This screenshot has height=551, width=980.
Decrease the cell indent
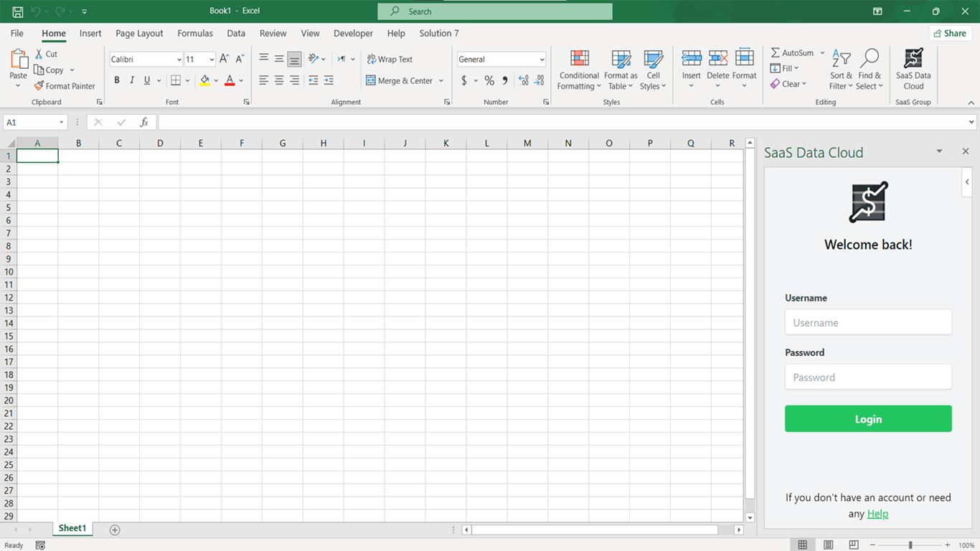click(x=314, y=80)
